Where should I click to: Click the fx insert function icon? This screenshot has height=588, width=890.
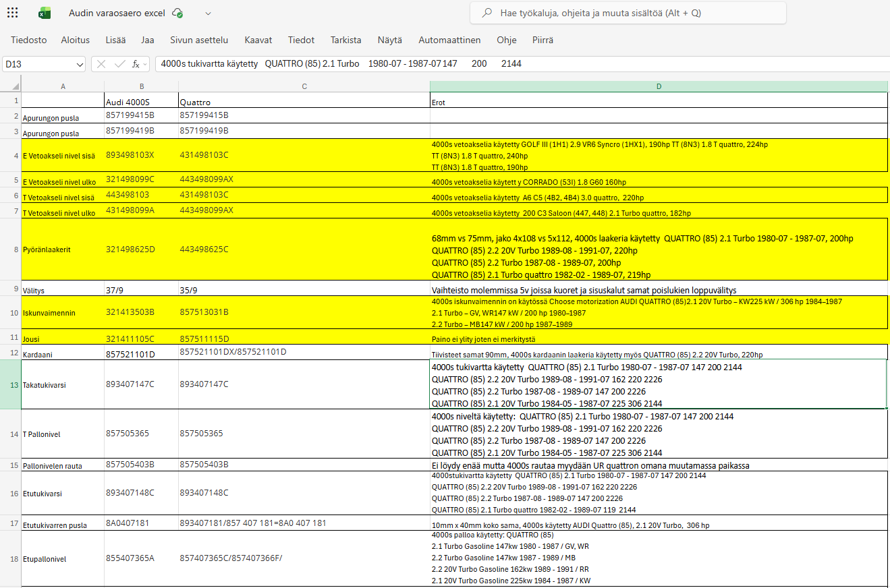point(136,64)
